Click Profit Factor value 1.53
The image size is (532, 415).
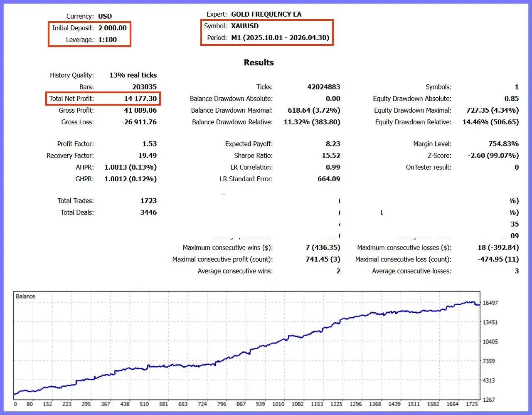[x=150, y=144]
